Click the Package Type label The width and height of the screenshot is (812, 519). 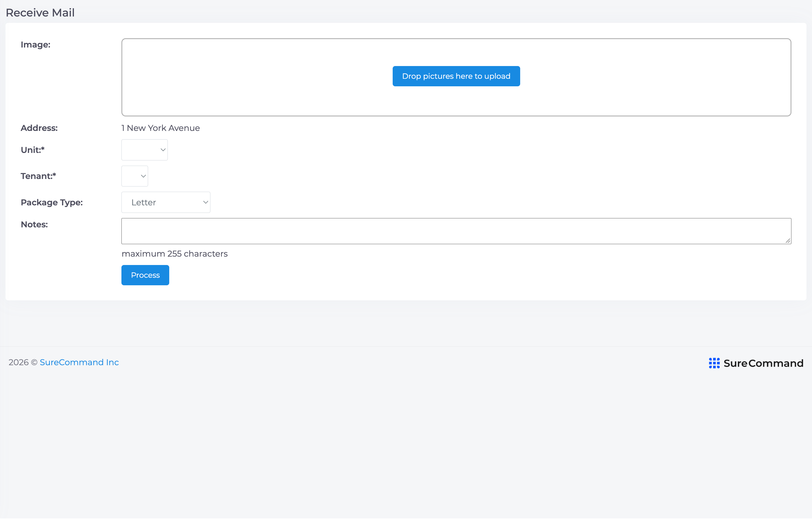[52, 202]
